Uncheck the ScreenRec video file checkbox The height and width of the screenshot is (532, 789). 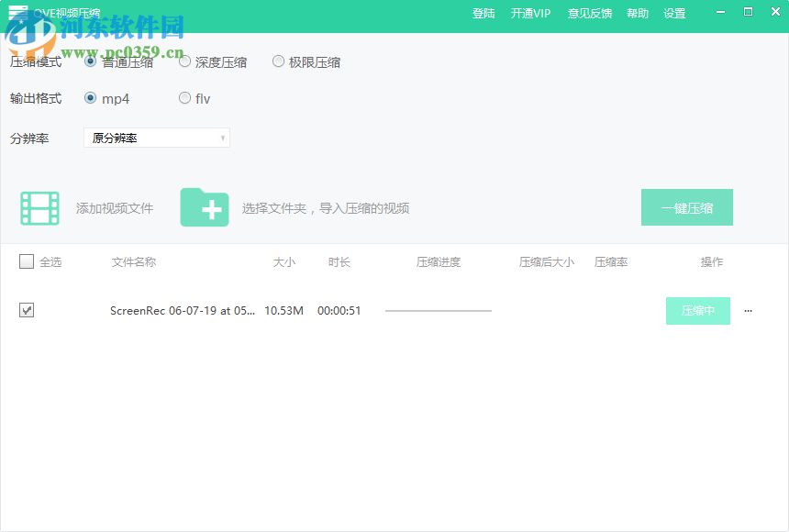pos(27,310)
